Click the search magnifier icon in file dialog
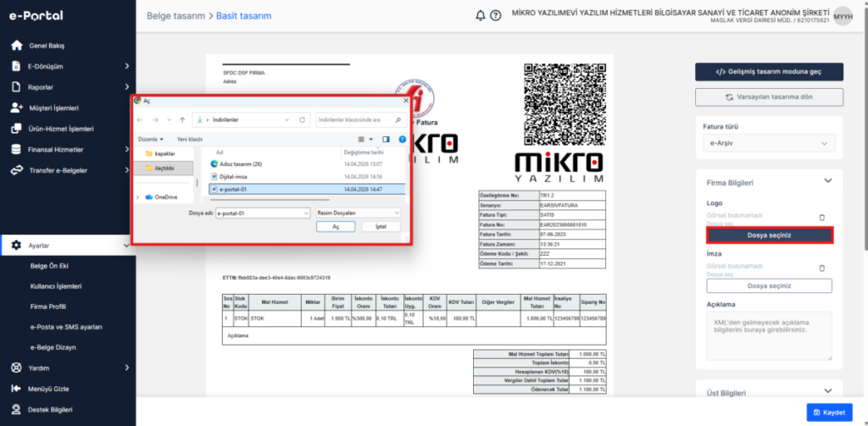Viewport: 868px width, 426px height. pos(398,119)
